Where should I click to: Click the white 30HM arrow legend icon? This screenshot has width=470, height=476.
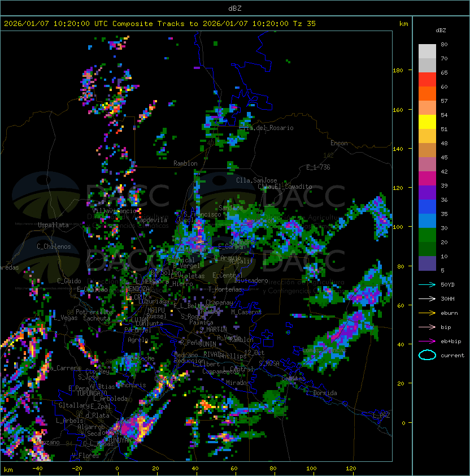coord(427,298)
